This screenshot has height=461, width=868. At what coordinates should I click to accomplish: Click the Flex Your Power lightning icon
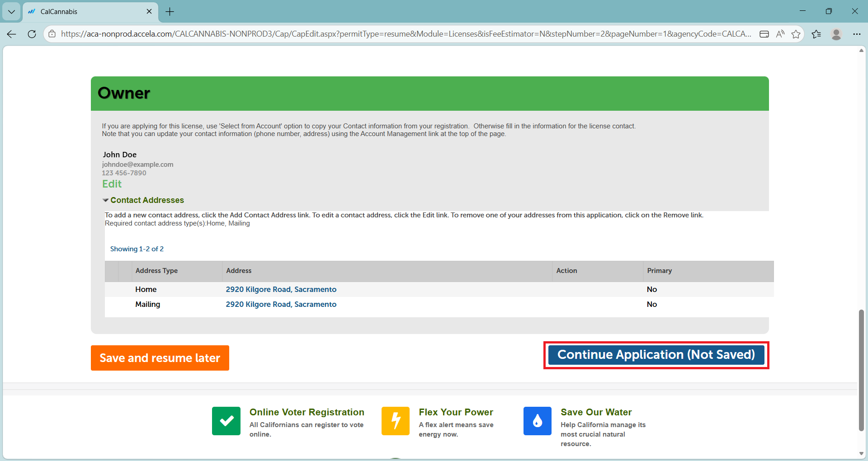(396, 421)
